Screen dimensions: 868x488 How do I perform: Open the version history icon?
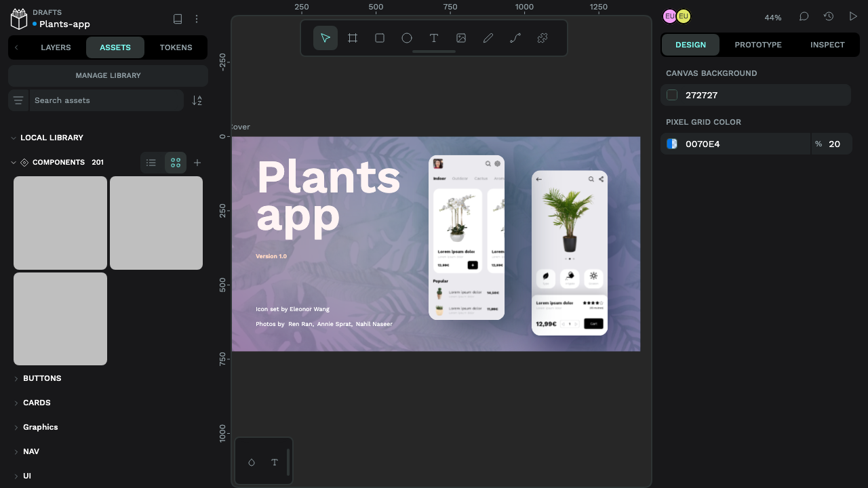pyautogui.click(x=829, y=16)
